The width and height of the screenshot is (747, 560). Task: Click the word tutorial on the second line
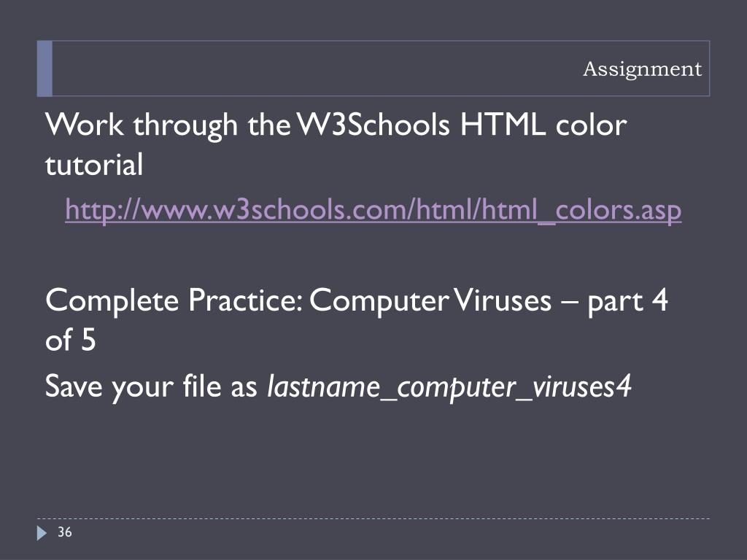coord(94,165)
